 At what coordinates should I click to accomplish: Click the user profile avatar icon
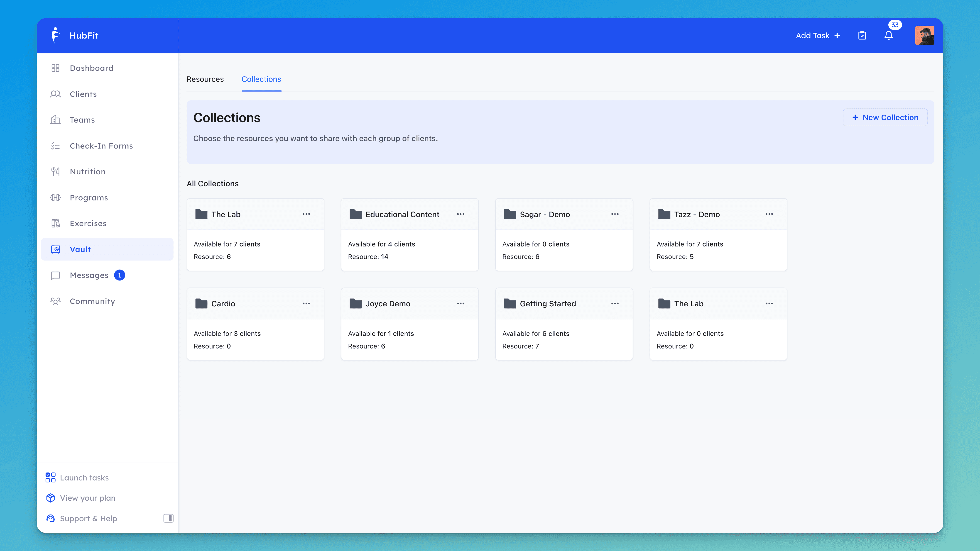tap(925, 35)
